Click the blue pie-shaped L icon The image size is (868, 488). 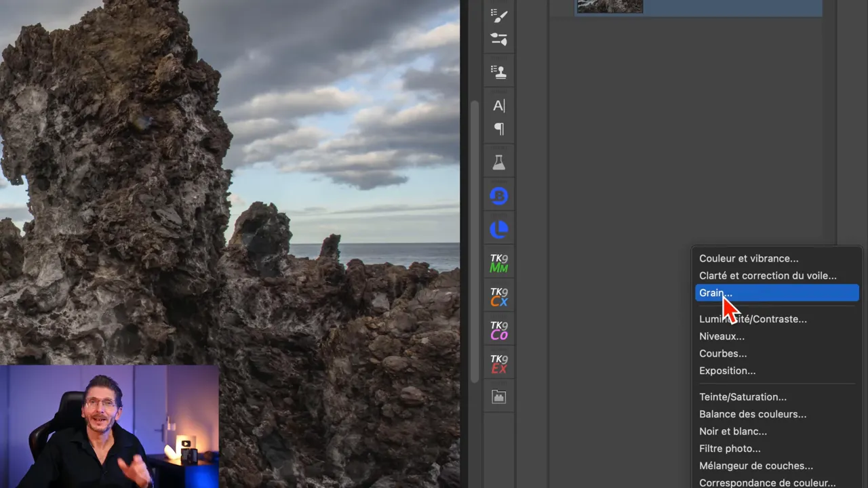click(x=498, y=229)
